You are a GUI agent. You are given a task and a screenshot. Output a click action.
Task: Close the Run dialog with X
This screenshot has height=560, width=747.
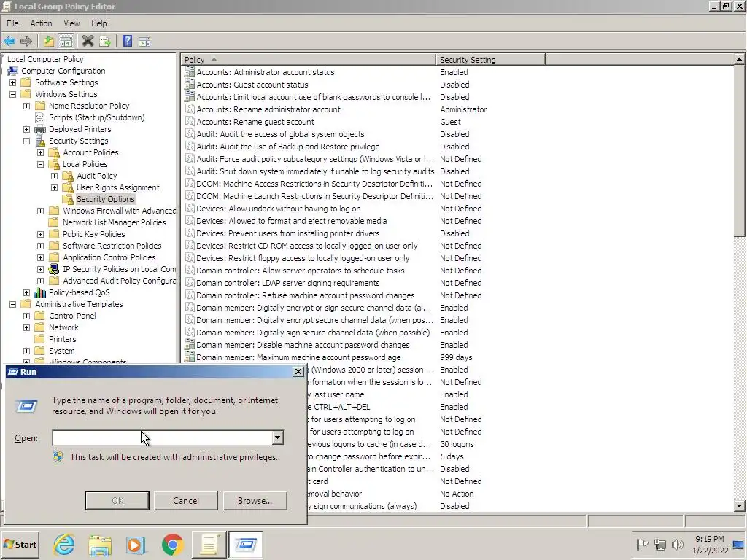point(298,371)
